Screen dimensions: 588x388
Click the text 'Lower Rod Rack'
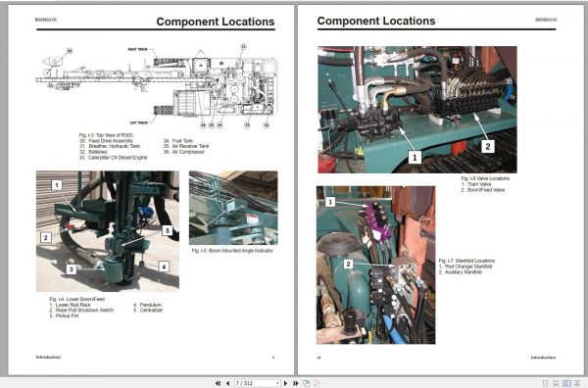pos(73,305)
